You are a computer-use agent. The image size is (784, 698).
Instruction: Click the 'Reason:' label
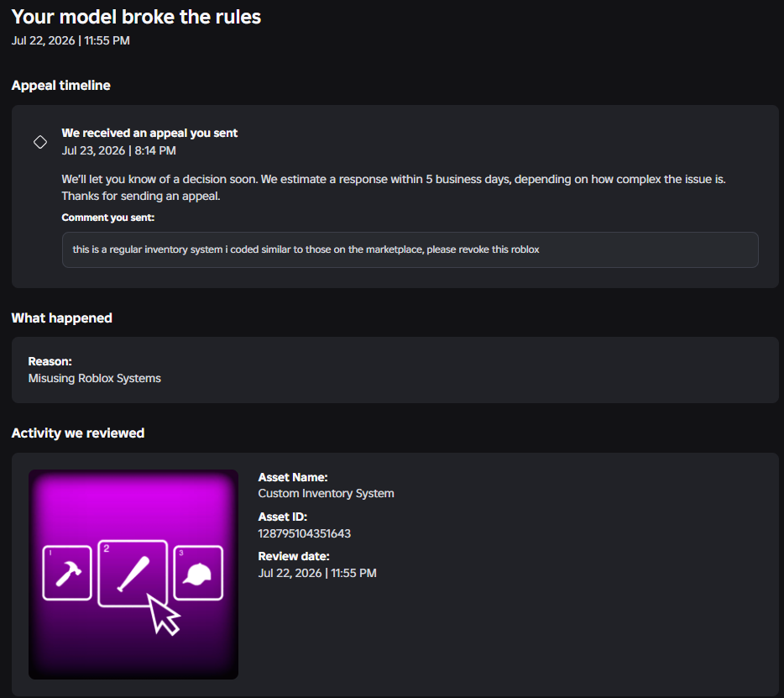(x=50, y=361)
